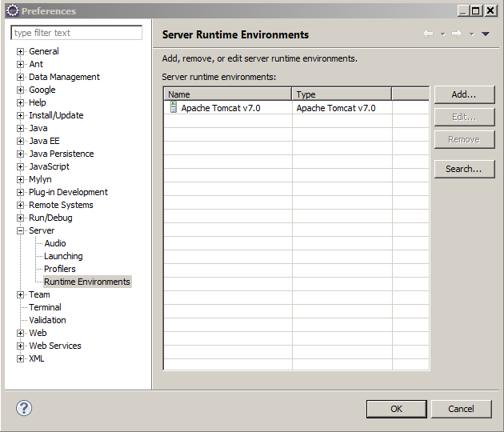Expand the Web preferences node
This screenshot has height=432, width=504.
[x=20, y=334]
